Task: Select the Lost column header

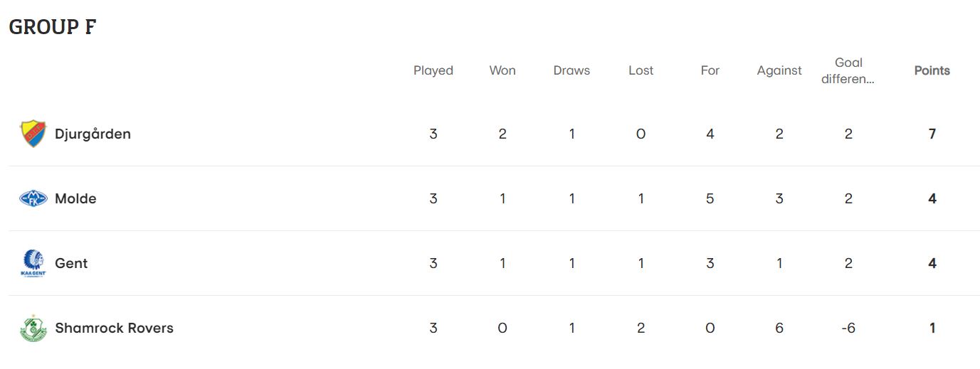Action: [x=641, y=70]
